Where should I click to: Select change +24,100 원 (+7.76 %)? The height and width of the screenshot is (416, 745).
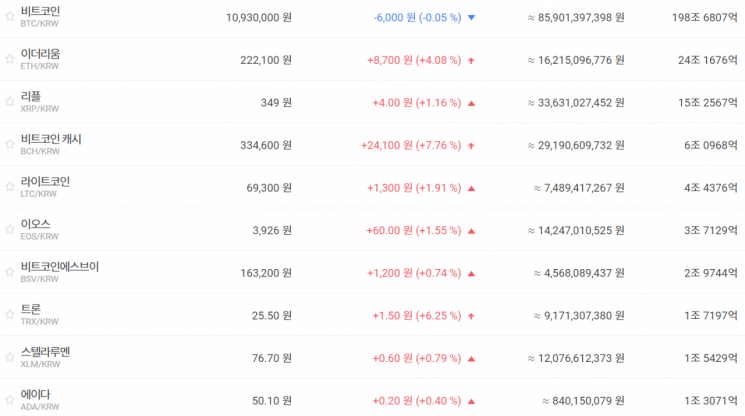(411, 145)
